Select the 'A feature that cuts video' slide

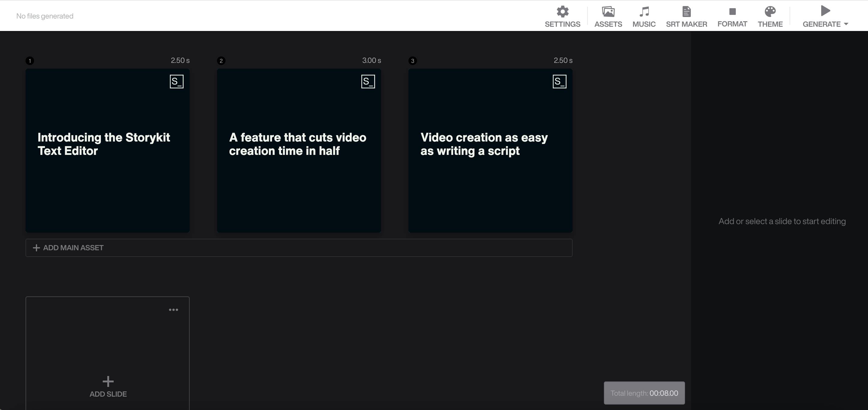click(x=299, y=151)
